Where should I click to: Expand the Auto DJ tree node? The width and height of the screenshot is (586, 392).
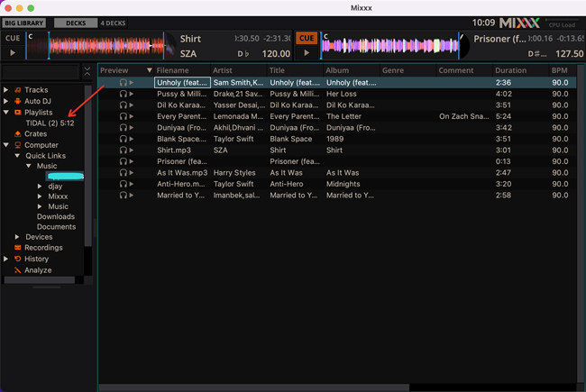6,101
